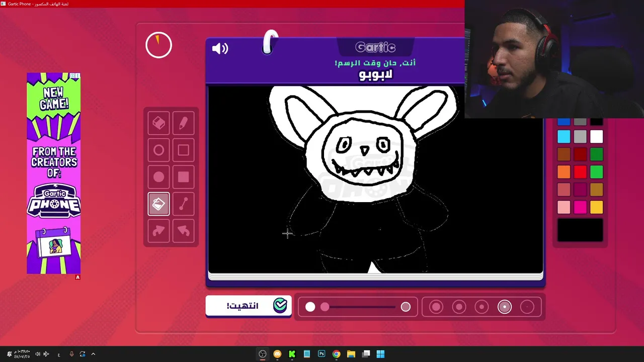Click the pink opacity slider thumb
The width and height of the screenshot is (644, 362).
tap(325, 307)
